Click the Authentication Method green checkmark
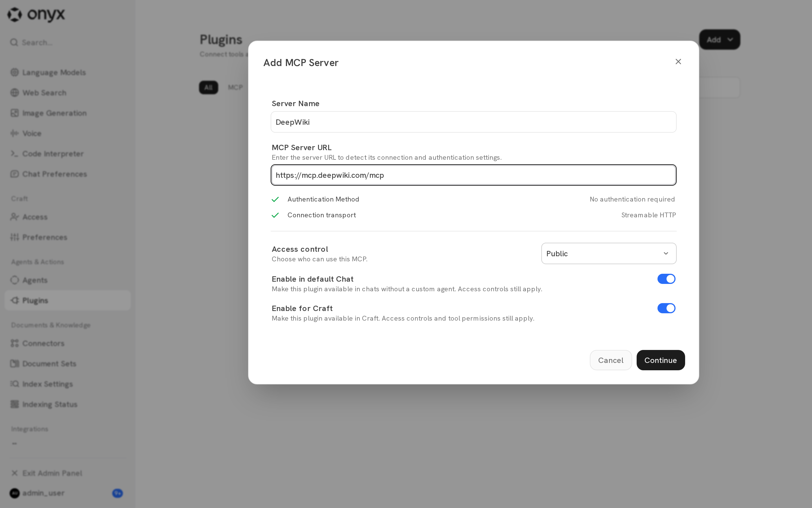The height and width of the screenshot is (508, 812). pos(275,200)
